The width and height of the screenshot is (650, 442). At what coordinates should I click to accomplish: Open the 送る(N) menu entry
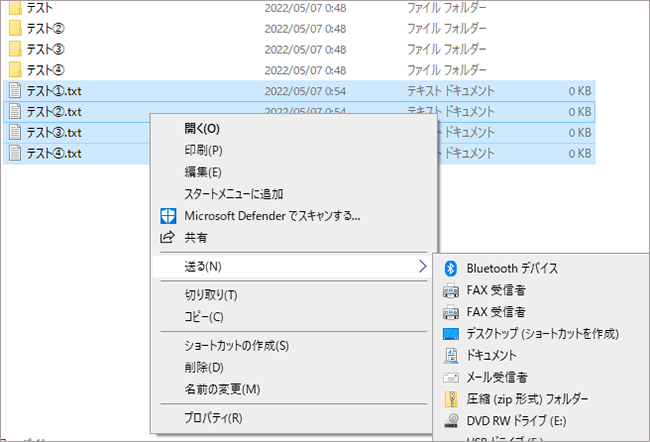pyautogui.click(x=292, y=266)
